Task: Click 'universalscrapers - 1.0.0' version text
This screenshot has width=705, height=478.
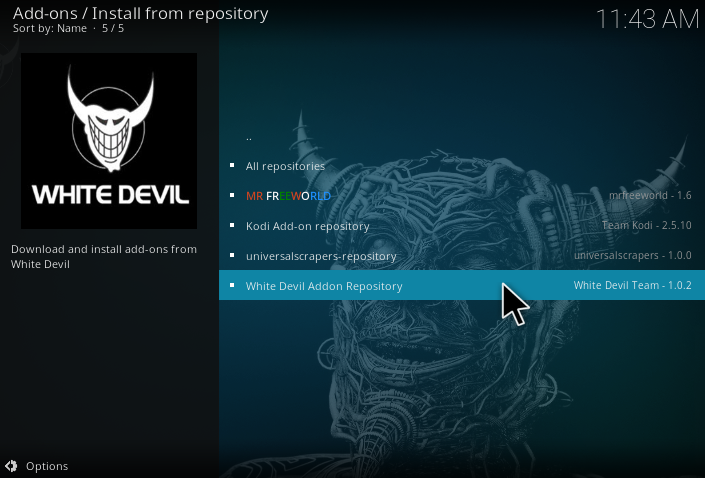Action: (633, 255)
